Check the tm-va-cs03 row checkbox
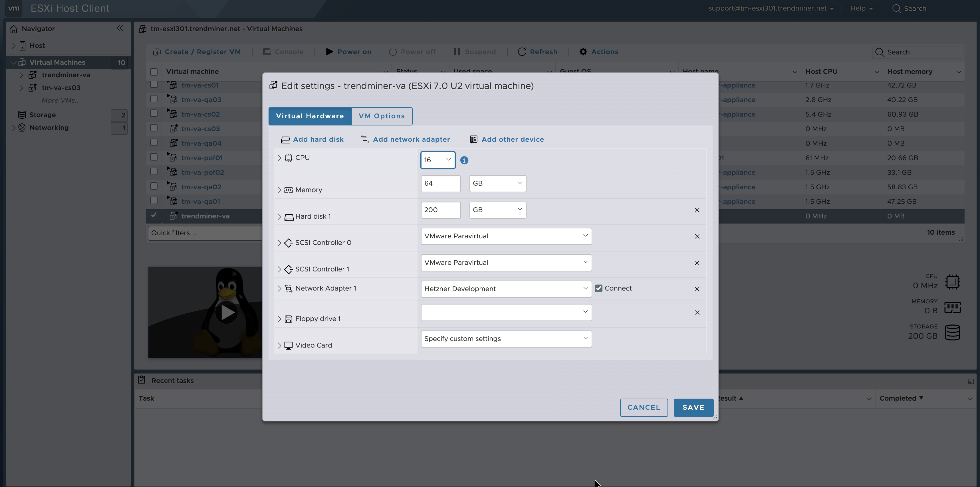 154,128
